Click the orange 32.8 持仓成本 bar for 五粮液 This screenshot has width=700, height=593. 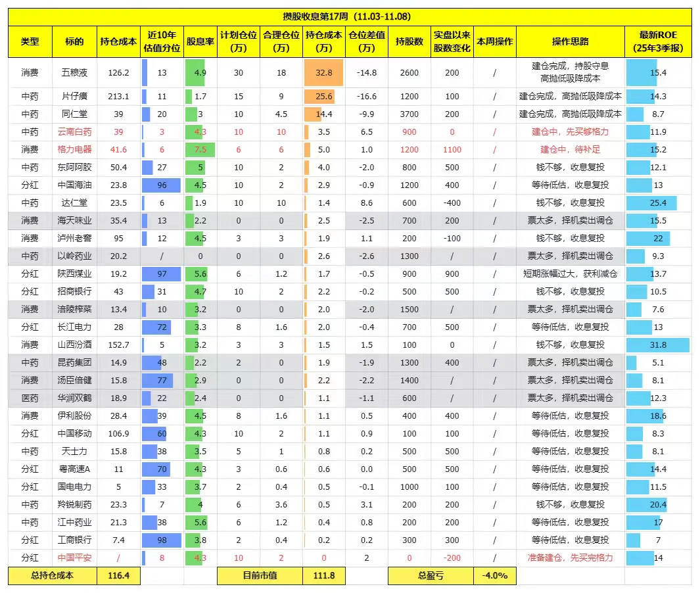coord(322,74)
